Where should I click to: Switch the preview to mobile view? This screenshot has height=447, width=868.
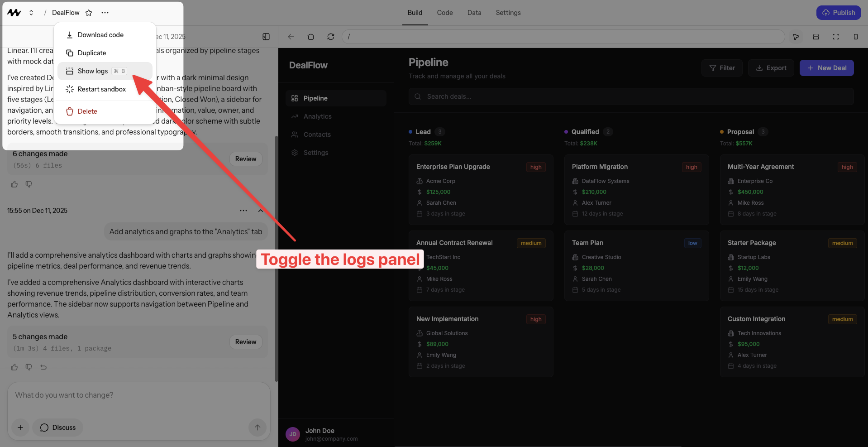point(856,37)
